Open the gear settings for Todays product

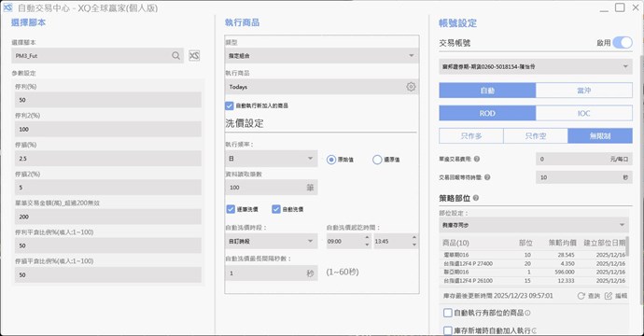point(411,87)
